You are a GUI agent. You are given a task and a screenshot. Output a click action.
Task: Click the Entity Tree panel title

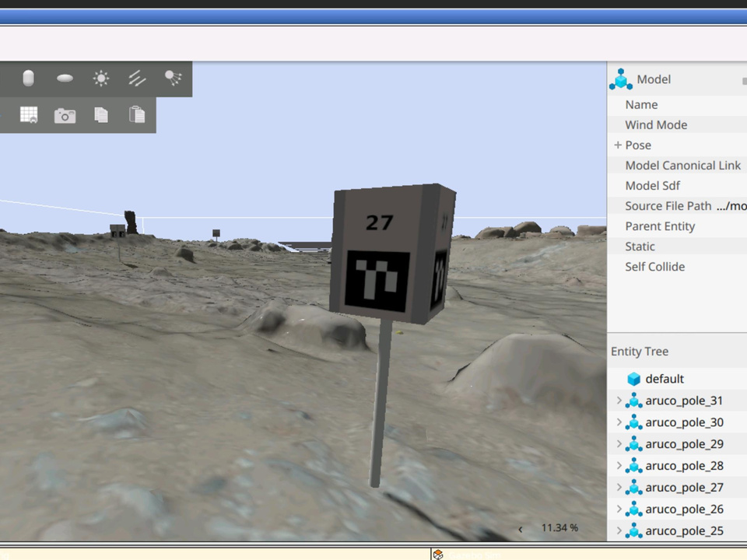click(640, 352)
